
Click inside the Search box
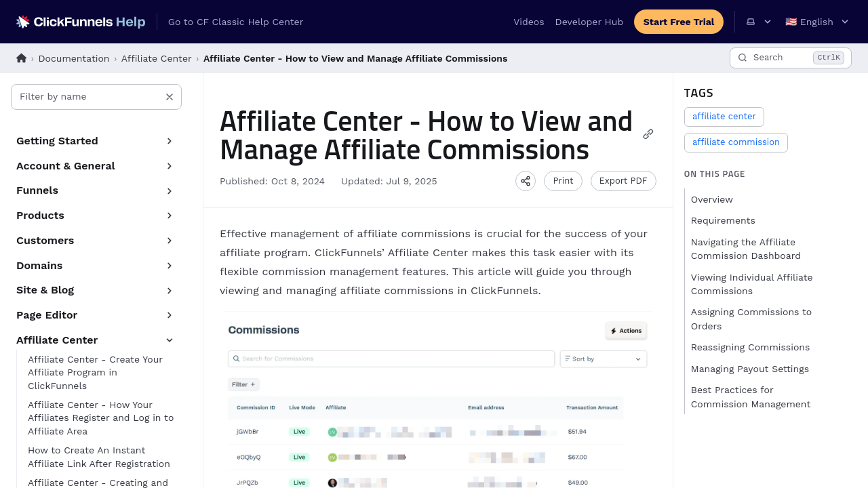tap(791, 58)
